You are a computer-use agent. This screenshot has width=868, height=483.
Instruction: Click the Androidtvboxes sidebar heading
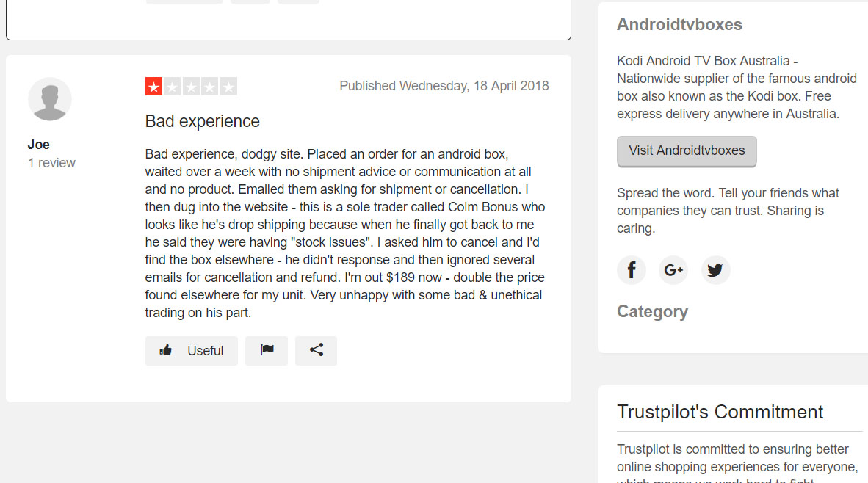pyautogui.click(x=679, y=24)
